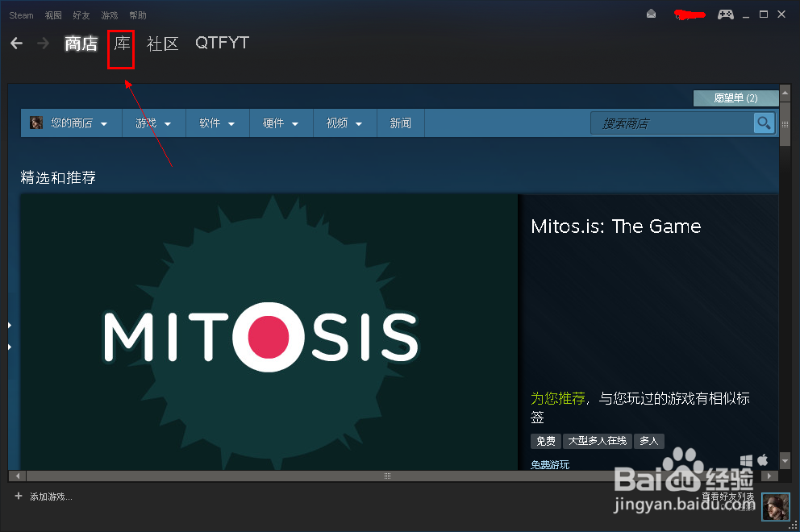Click the 精选和推荐 heading
The image size is (800, 532).
point(58,177)
